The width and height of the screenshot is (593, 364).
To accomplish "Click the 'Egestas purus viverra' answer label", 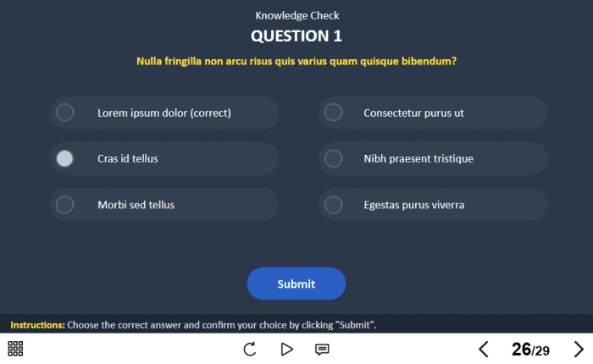I will point(413,205).
